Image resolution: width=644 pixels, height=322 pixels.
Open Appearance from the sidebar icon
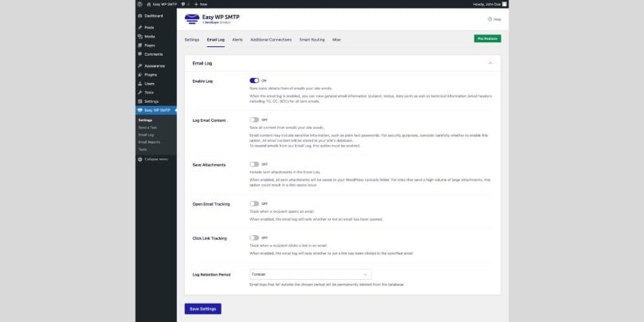(140, 65)
